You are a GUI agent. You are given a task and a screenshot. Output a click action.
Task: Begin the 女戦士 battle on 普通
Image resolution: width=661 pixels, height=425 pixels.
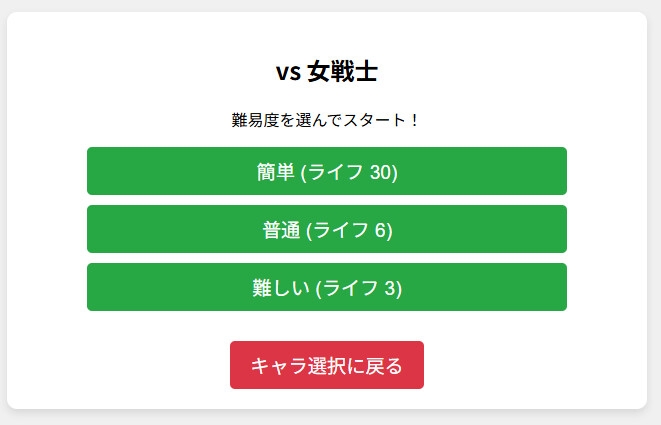(x=327, y=229)
